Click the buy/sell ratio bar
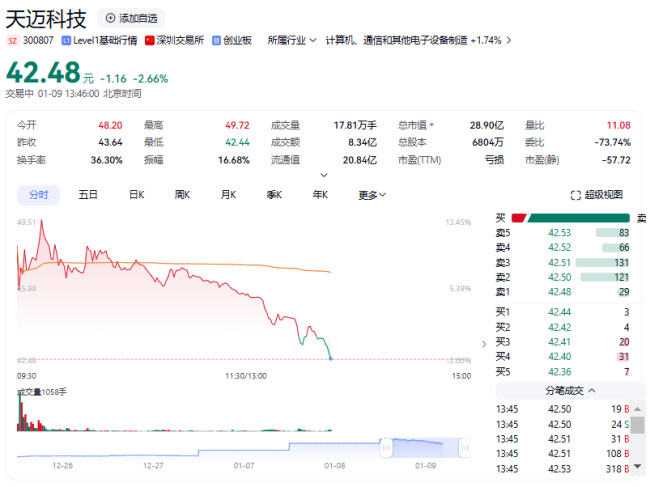 [571, 218]
